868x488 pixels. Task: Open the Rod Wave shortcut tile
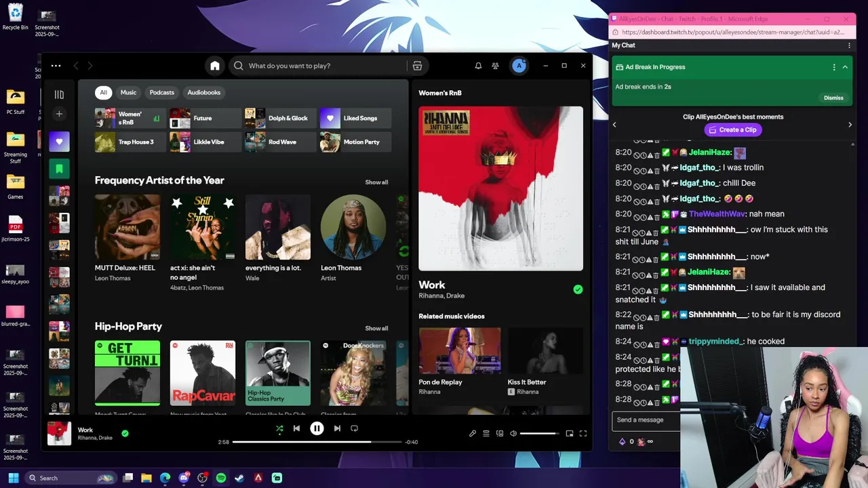[280, 142]
